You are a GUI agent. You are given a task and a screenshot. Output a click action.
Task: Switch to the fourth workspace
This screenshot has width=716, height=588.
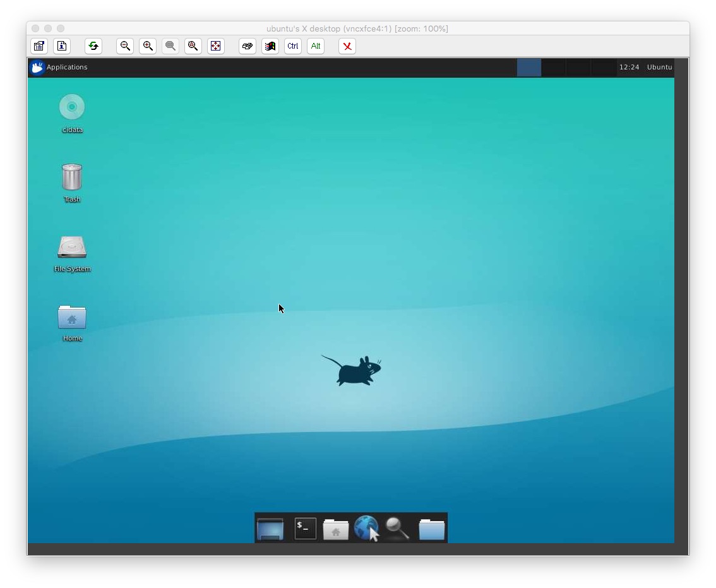tap(603, 67)
